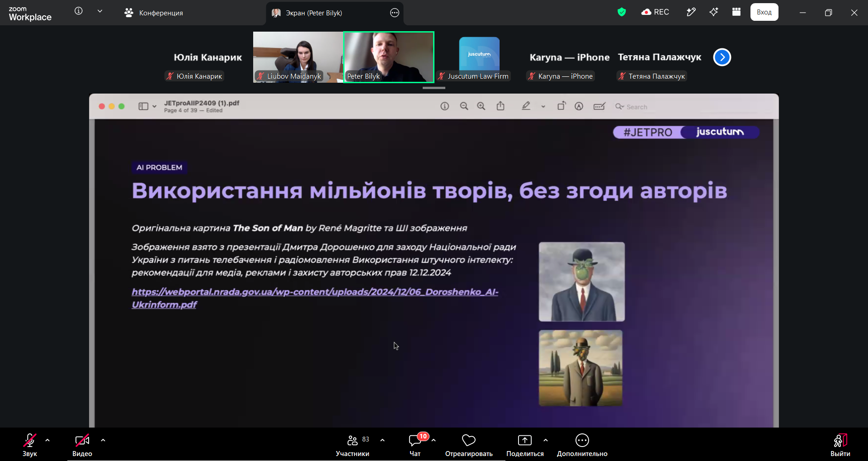Screen dimensions: 868x461
Task: Click the juscutum logo on slide
Action: [x=720, y=132]
